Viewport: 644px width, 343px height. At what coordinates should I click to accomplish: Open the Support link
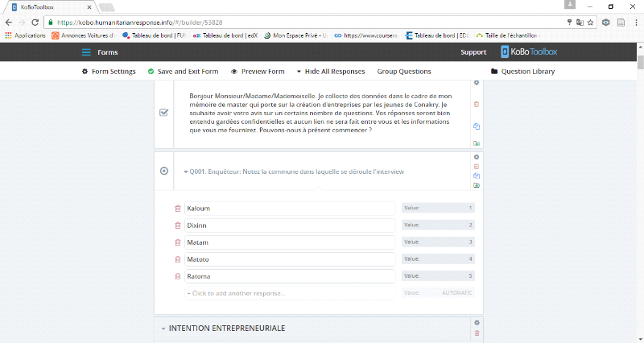pos(473,52)
